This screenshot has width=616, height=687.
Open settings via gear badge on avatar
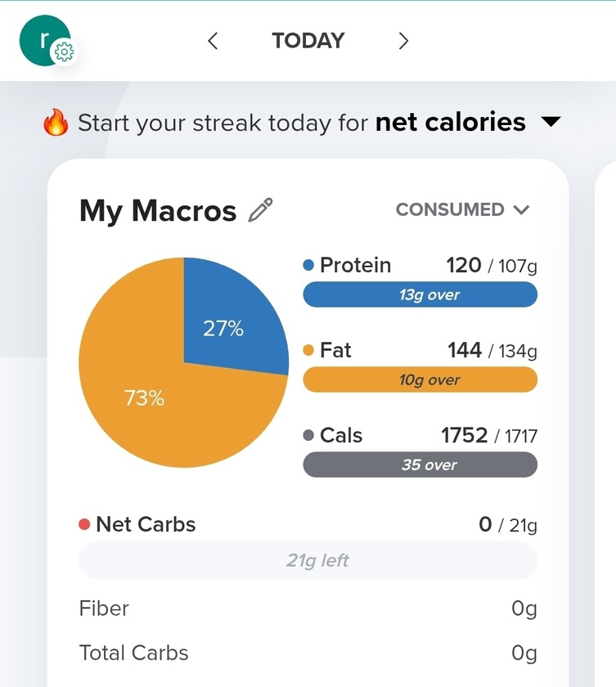coord(65,52)
